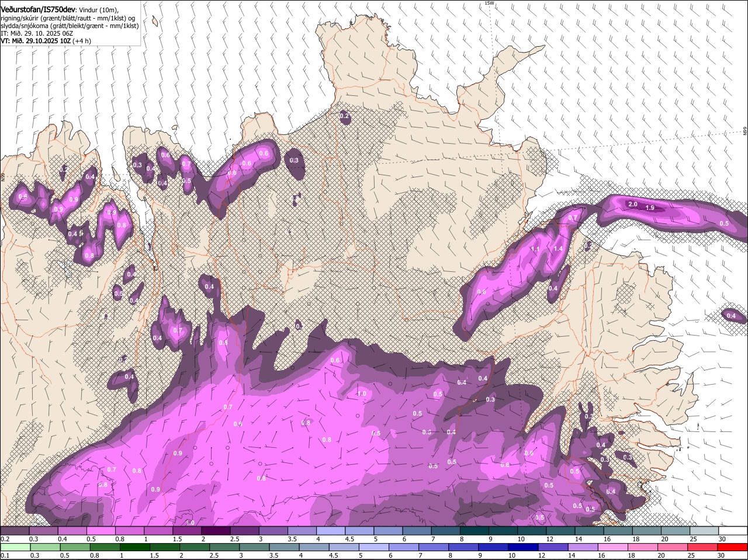Click the 3.5 label in the top legend row

click(x=293, y=539)
